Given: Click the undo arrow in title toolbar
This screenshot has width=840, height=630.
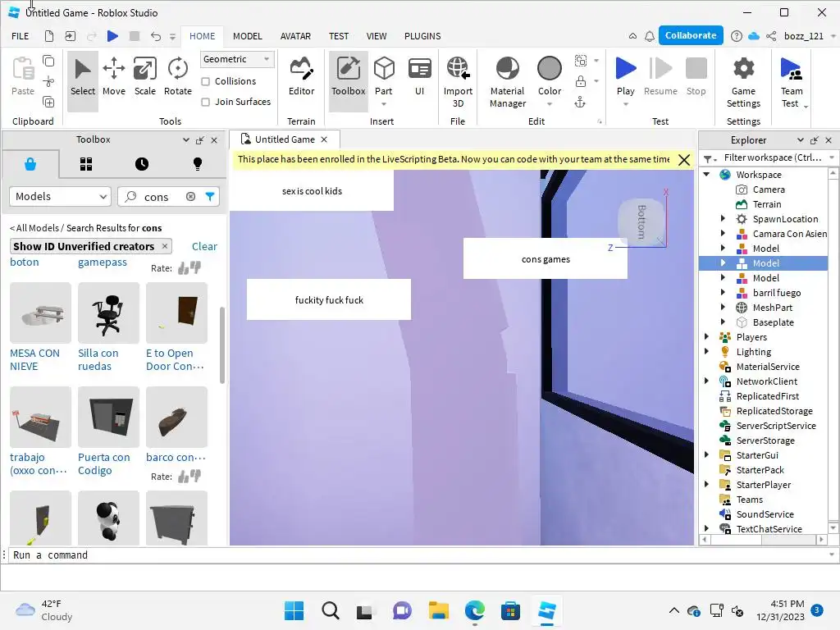Looking at the screenshot, I should [155, 36].
